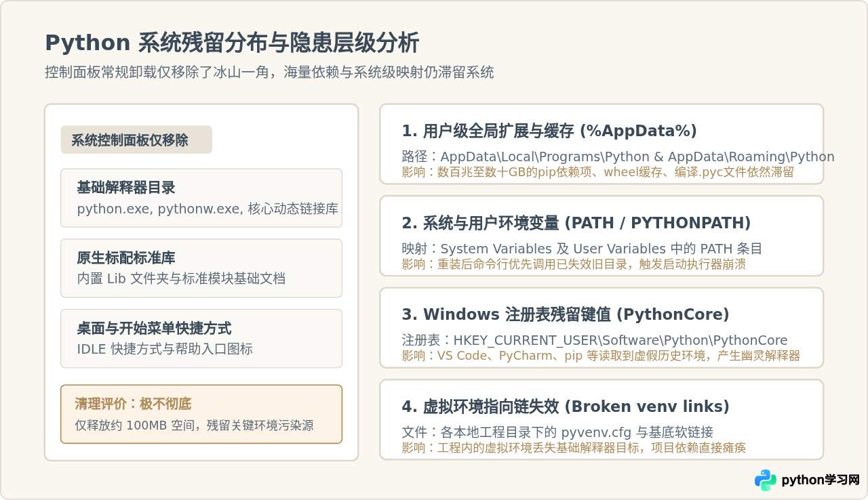Click 内置 Lib 文件夹与标准模块基础文档
Screen dimensions: 868x500
pyautogui.click(x=181, y=278)
